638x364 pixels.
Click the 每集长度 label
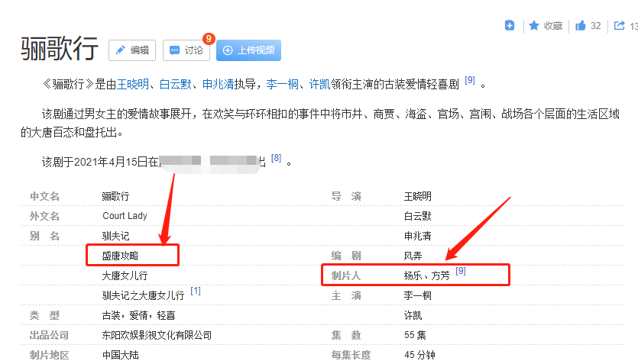coord(351,355)
